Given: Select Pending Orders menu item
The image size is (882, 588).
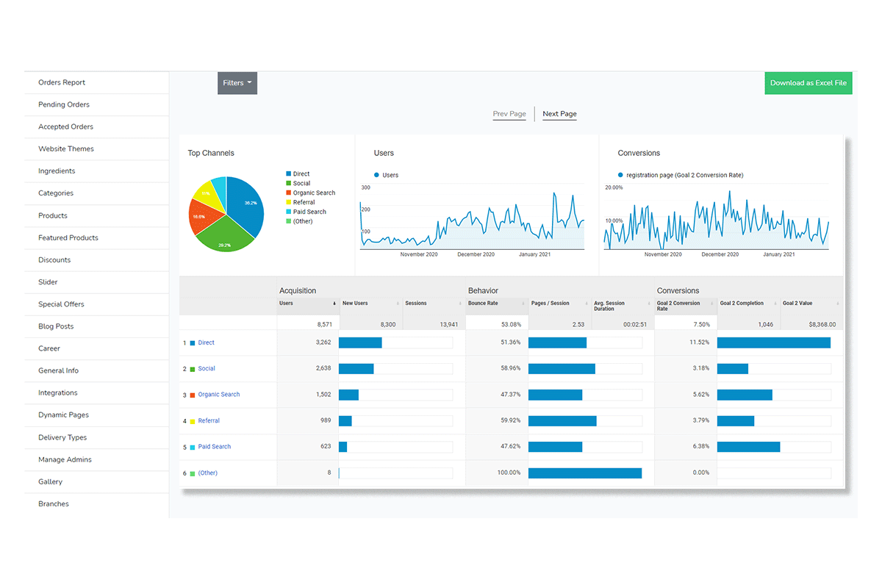Looking at the screenshot, I should coord(64,104).
